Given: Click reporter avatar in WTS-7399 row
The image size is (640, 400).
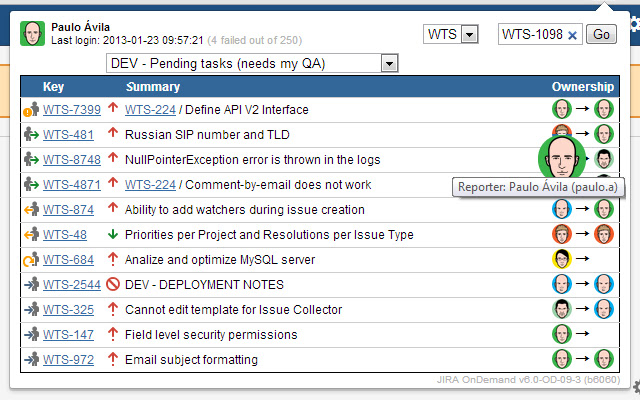Looking at the screenshot, I should [x=562, y=109].
